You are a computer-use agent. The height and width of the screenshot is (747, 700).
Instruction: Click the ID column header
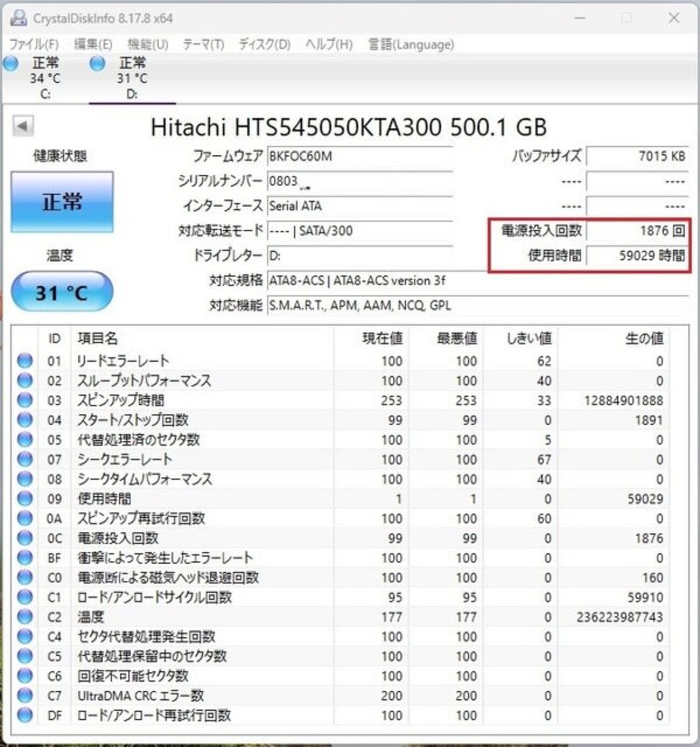tap(54, 338)
